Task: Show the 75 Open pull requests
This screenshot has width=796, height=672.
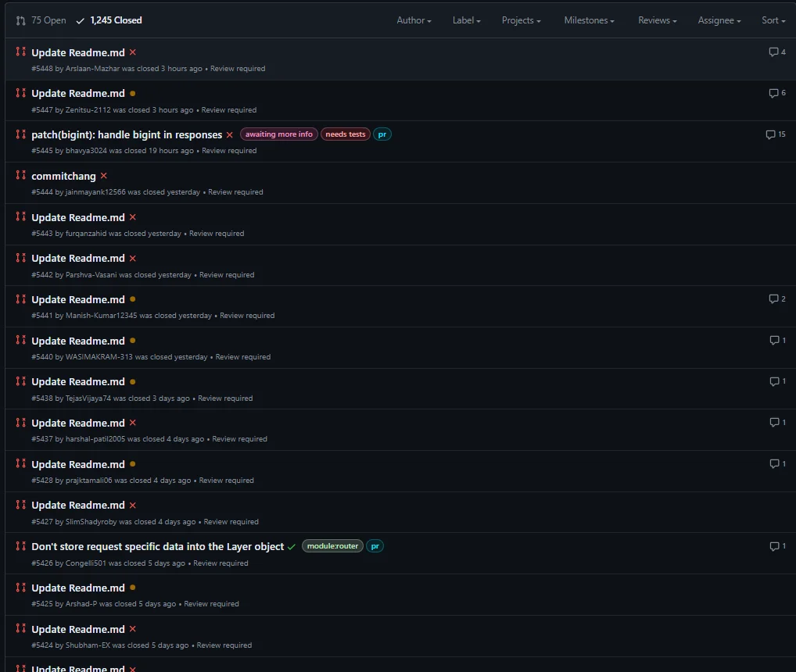Action: (41, 20)
